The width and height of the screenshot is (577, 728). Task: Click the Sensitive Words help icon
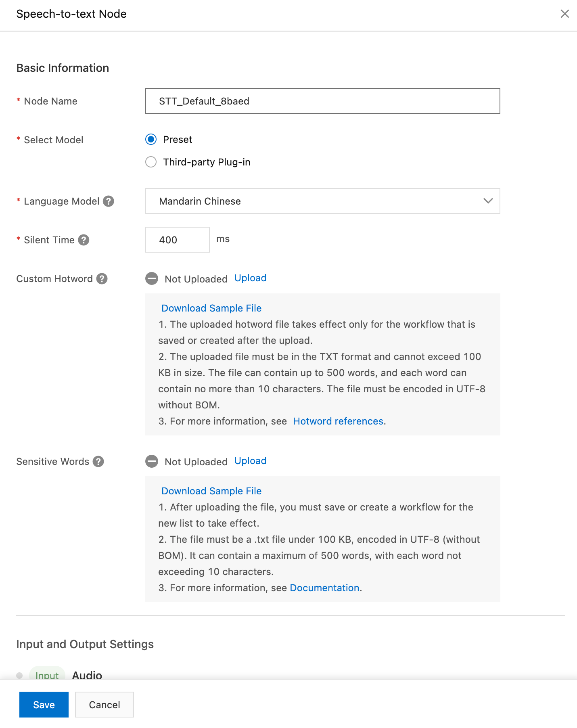tap(98, 462)
